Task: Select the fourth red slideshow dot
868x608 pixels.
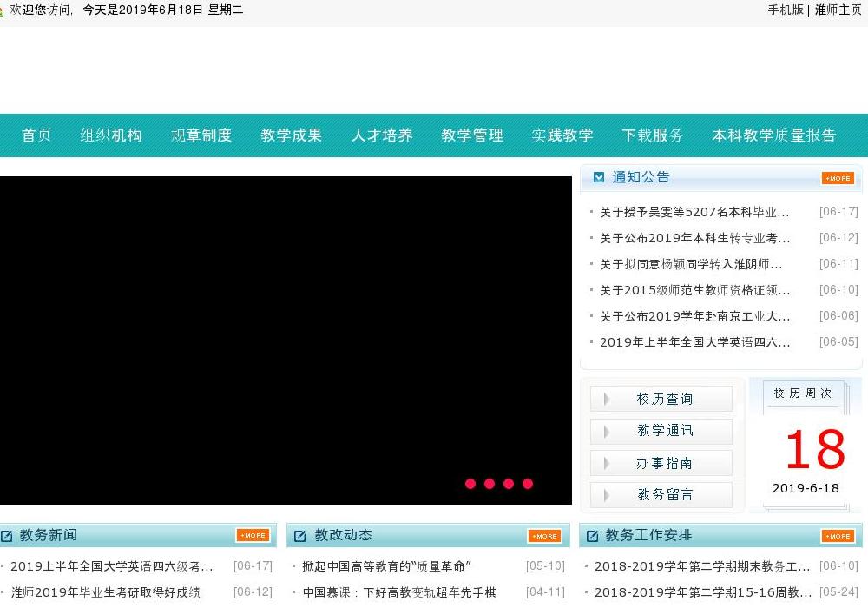Action: coord(528,484)
